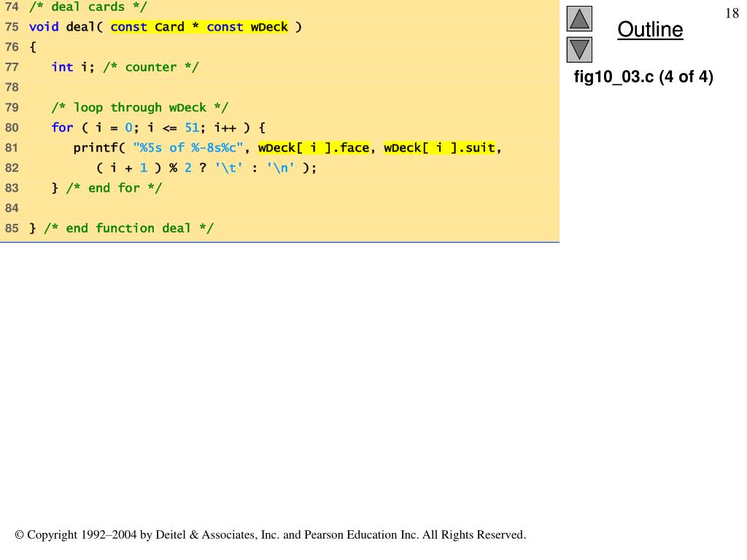Select the fig10_03.c (4 of 4) caption
The height and width of the screenshot is (560, 747).
point(643,77)
